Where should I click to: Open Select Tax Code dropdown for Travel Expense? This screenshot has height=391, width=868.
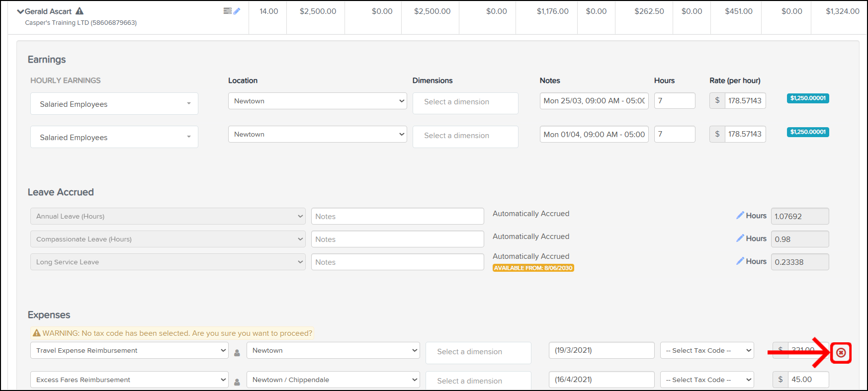pyautogui.click(x=706, y=350)
